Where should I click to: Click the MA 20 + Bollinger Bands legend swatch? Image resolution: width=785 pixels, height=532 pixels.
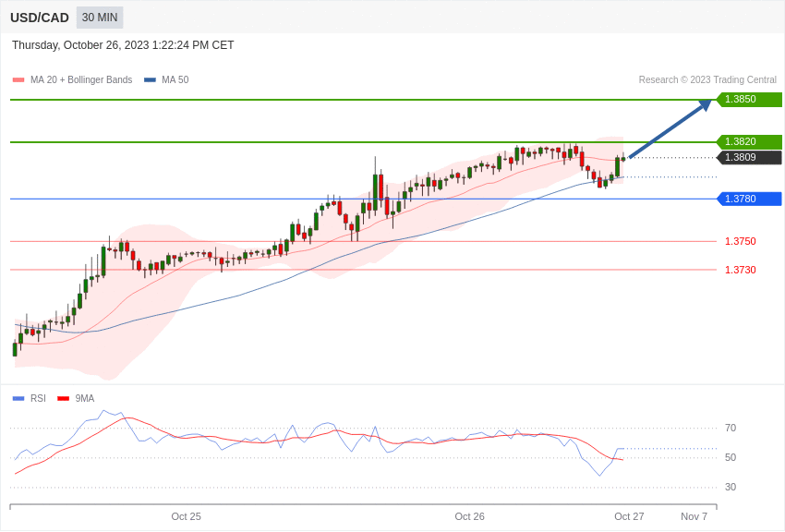click(18, 79)
